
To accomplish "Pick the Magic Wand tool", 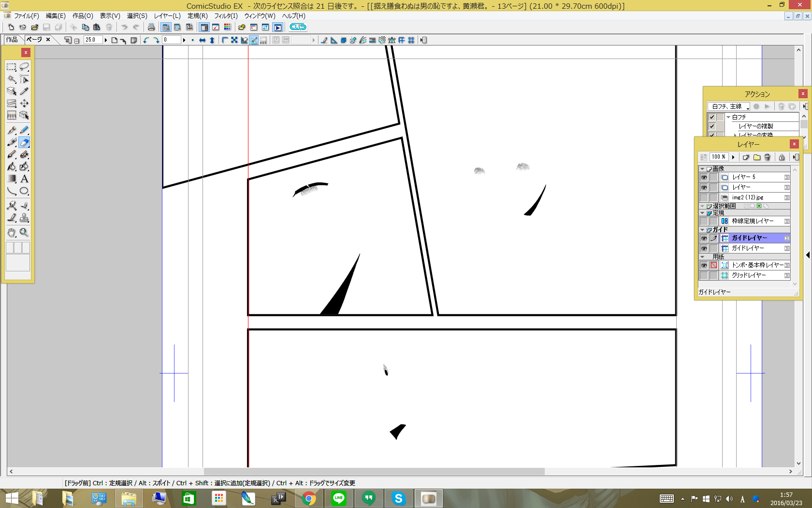I will tap(12, 79).
